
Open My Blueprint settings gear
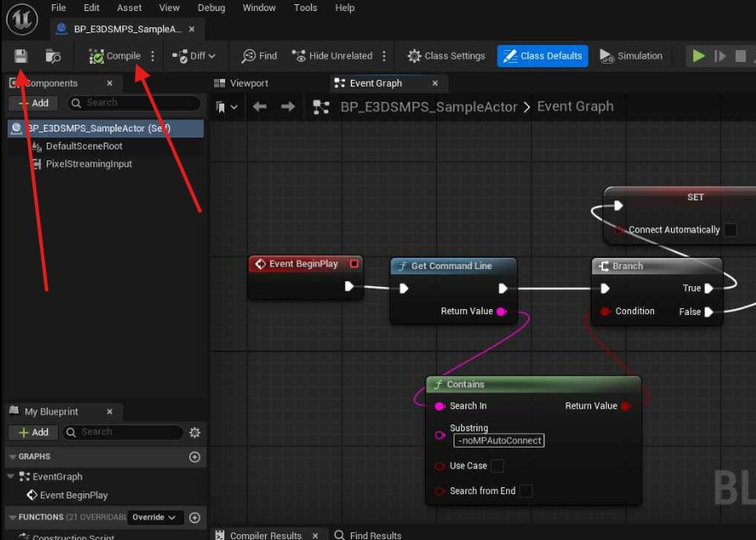click(x=195, y=432)
